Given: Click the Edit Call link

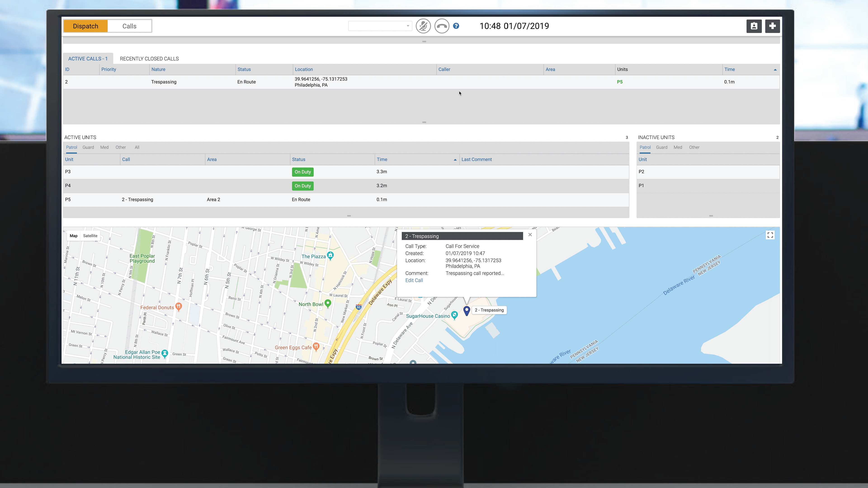Looking at the screenshot, I should (414, 280).
